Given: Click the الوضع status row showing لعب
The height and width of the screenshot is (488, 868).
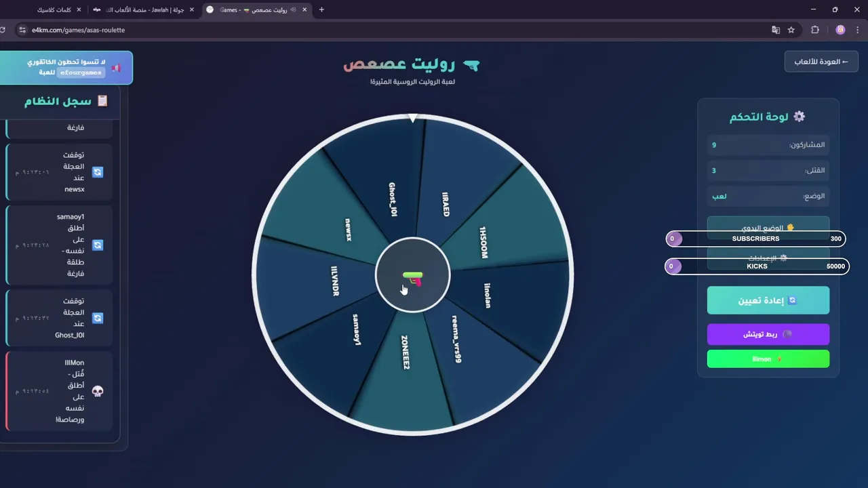Looking at the screenshot, I should pos(768,197).
